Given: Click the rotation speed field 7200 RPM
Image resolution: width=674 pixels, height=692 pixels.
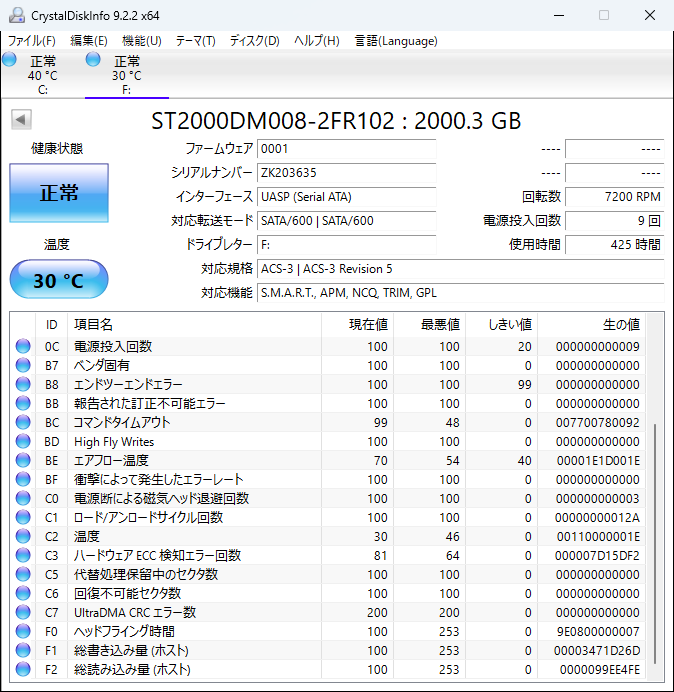Looking at the screenshot, I should (614, 196).
